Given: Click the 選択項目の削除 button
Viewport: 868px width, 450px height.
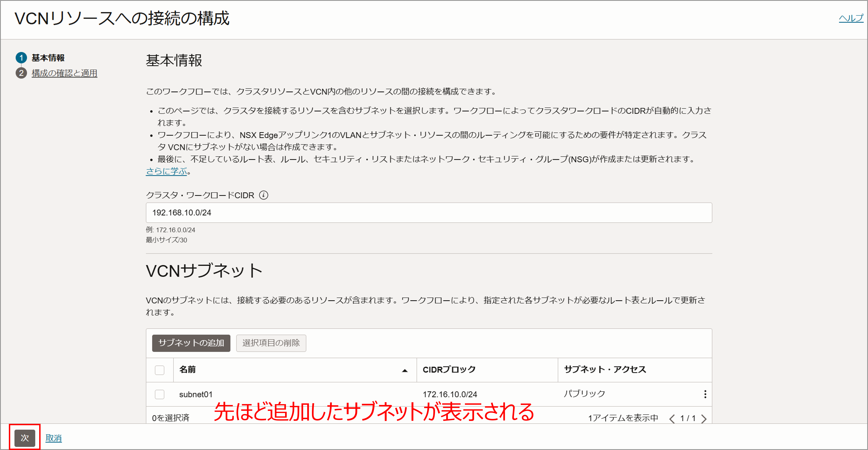Looking at the screenshot, I should pyautogui.click(x=271, y=343).
